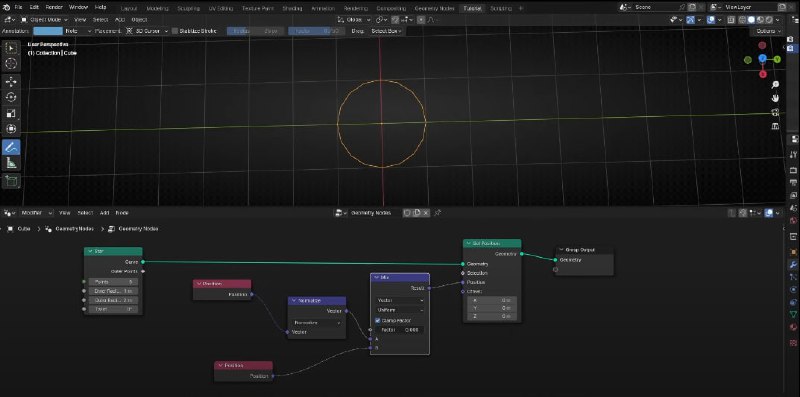Open the Placement 3D Cursor dropdown

[146, 31]
